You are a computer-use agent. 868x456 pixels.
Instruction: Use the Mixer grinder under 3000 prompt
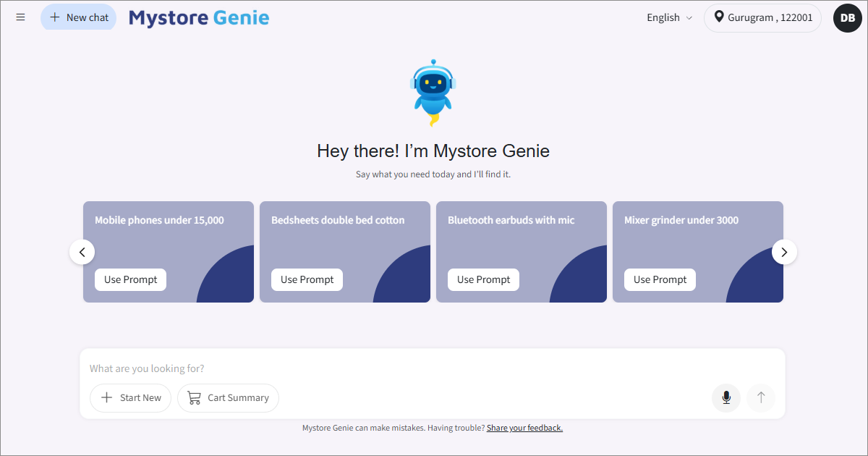point(660,279)
